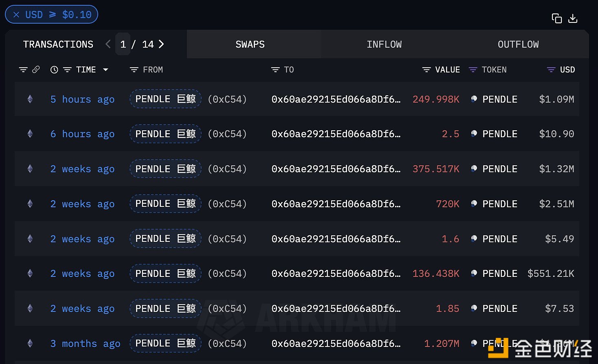Open the TO column filter

tap(275, 70)
